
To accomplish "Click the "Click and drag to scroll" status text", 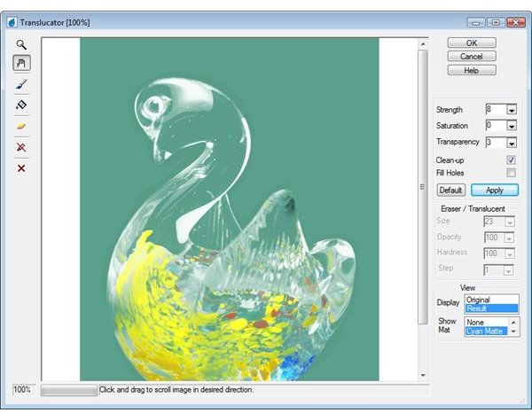I will click(x=176, y=390).
